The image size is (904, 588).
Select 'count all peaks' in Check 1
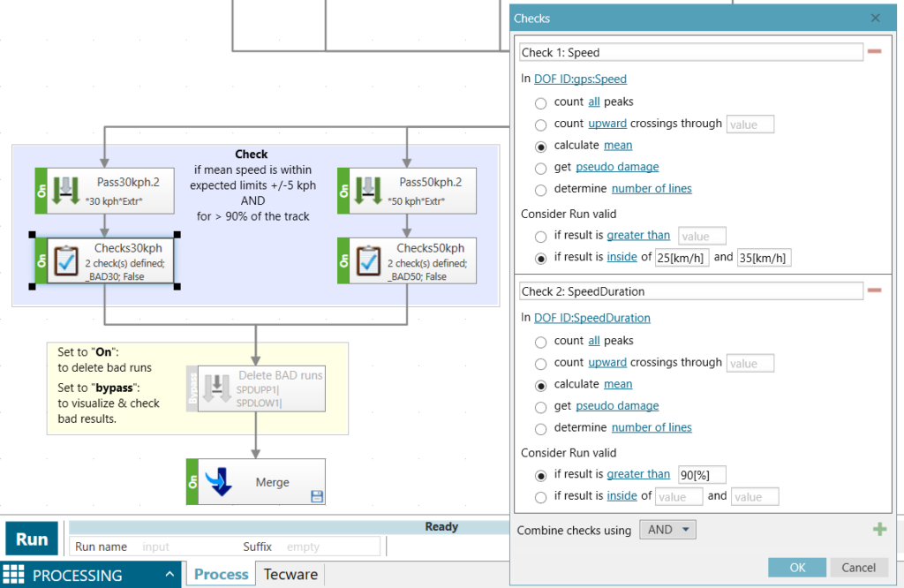tap(540, 102)
